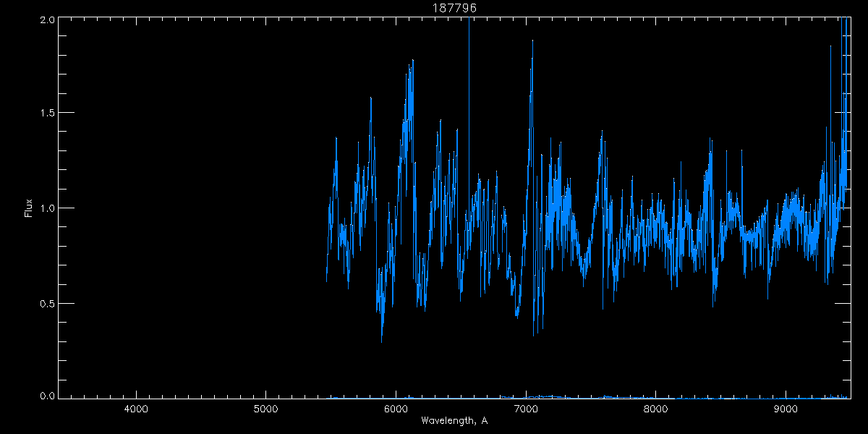
Task: Click the 0.0 flux tick label
Action: (47, 396)
